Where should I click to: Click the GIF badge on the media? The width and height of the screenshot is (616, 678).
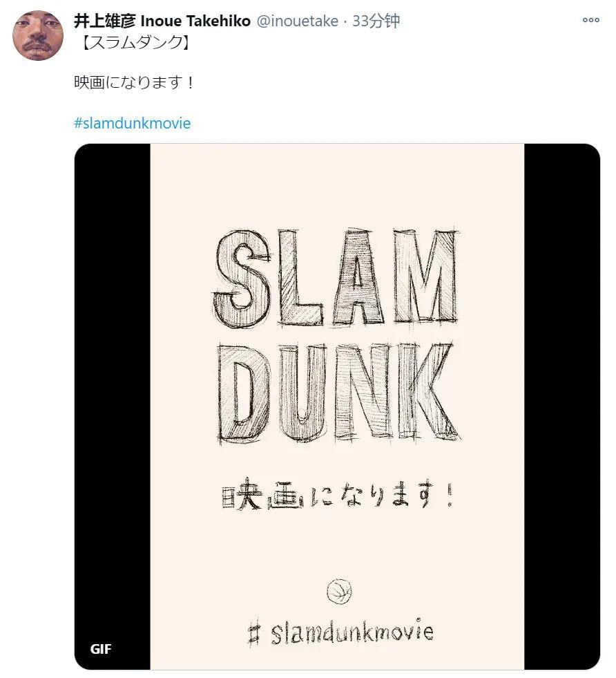tap(101, 649)
